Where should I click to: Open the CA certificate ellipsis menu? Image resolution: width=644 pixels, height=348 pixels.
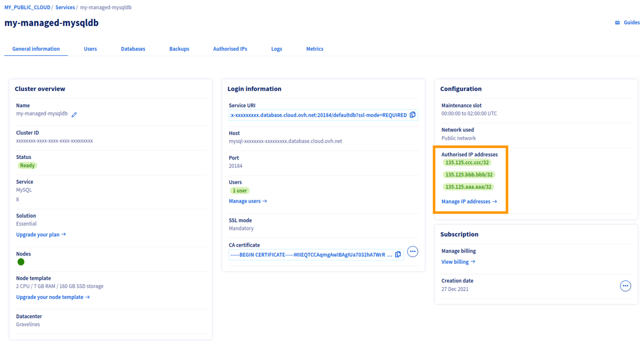412,251
